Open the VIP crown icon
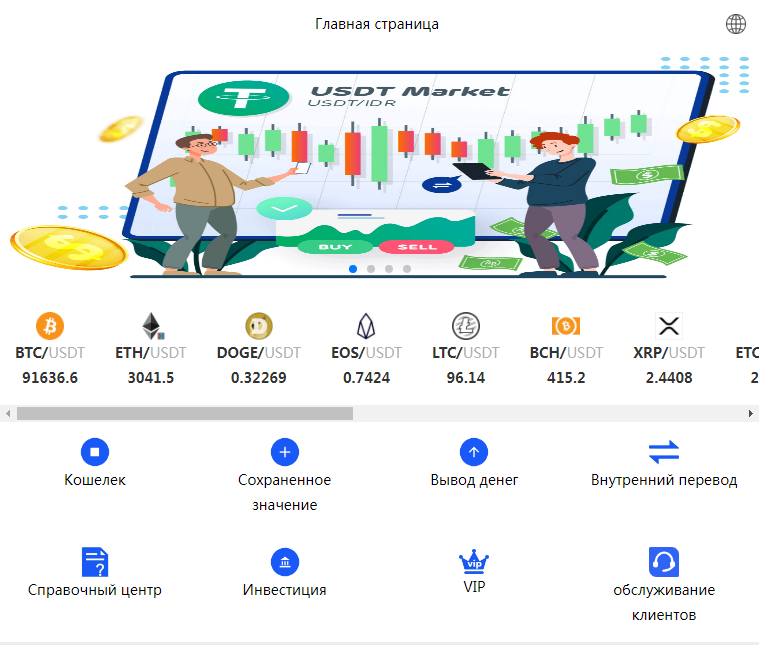The width and height of the screenshot is (759, 646). click(474, 560)
